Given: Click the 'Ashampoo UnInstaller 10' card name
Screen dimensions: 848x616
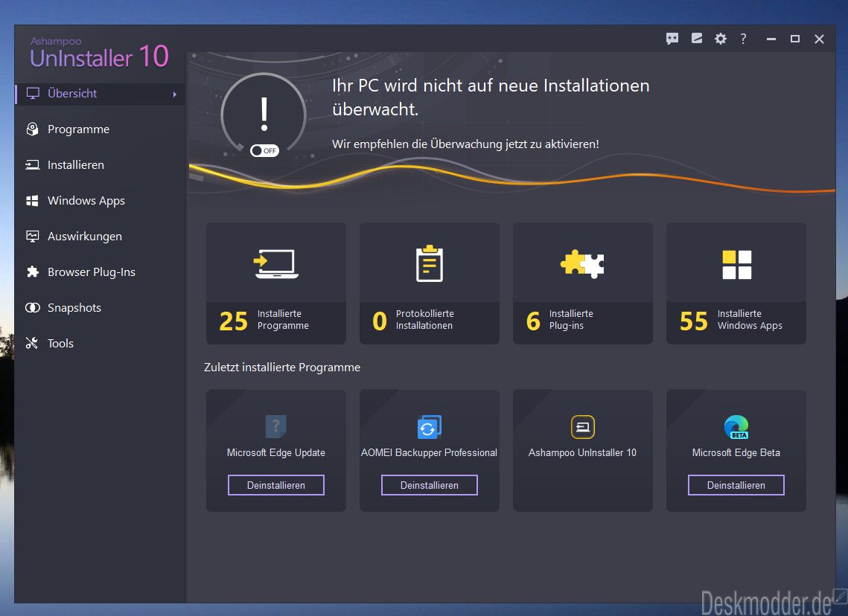Looking at the screenshot, I should tap(582, 453).
